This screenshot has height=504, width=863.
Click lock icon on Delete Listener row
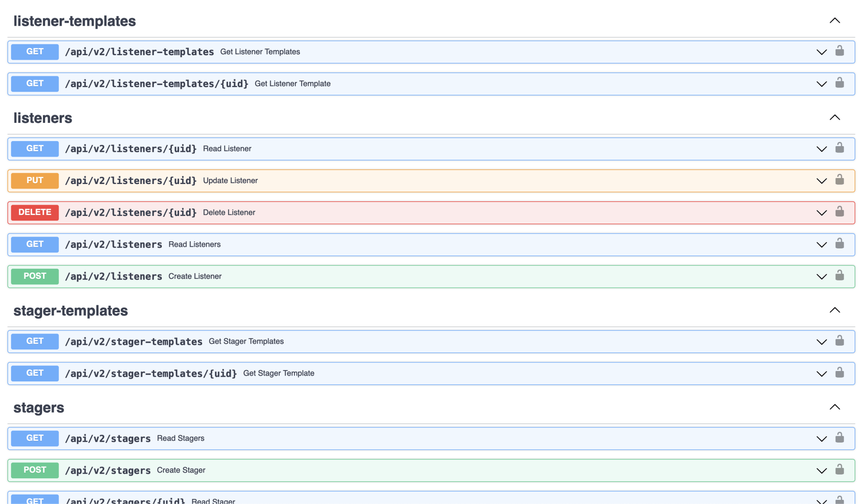(x=839, y=212)
